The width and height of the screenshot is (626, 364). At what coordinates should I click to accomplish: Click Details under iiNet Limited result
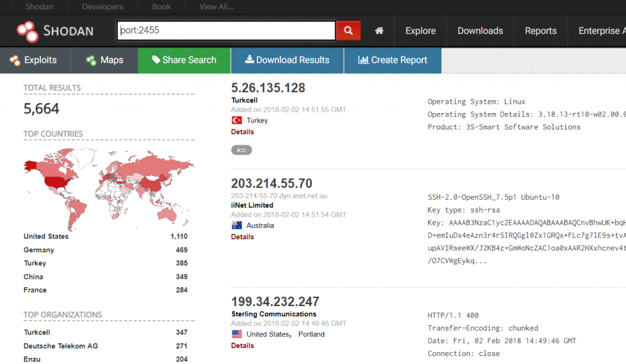[242, 236]
